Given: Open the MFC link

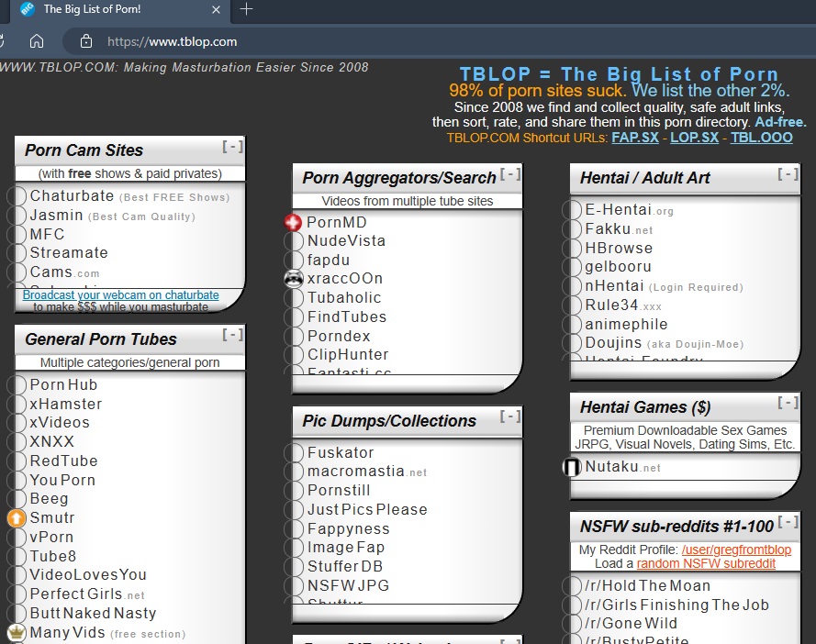Looking at the screenshot, I should pos(48,235).
